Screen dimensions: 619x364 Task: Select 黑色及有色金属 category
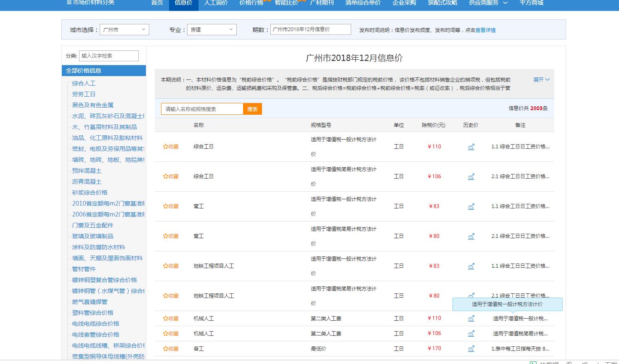coord(93,105)
